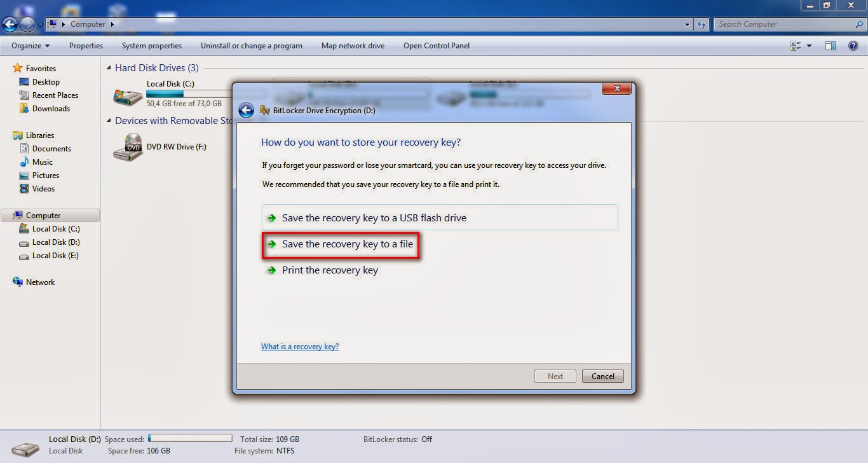Click the Computer segment in the address bar
Viewport: 868px width, 463px height.
pyautogui.click(x=88, y=24)
